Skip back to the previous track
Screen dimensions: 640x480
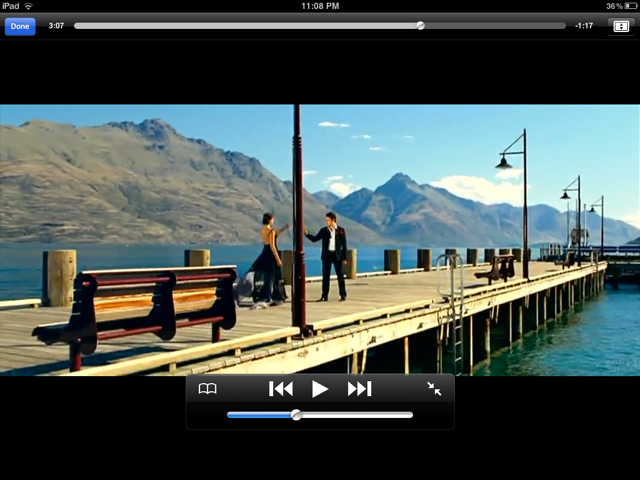pos(281,389)
